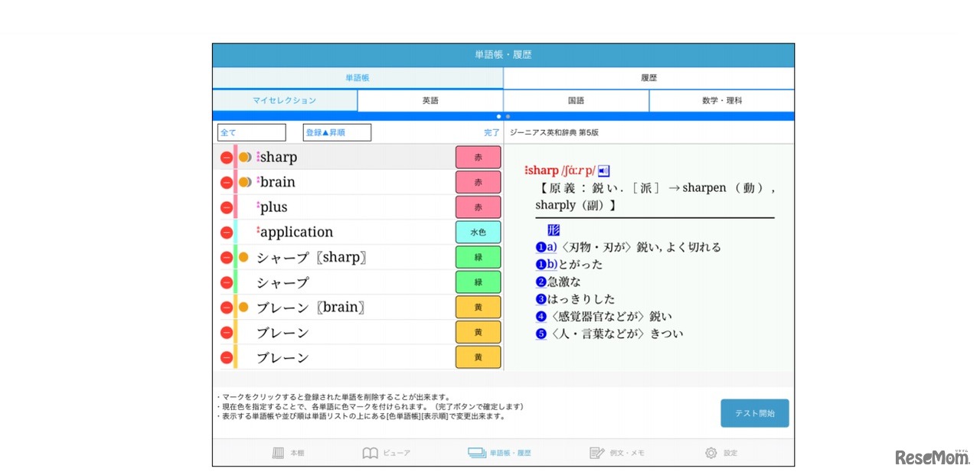Play pronunciation audio for sharp
This screenshot has height=475, width=980.
603,171
